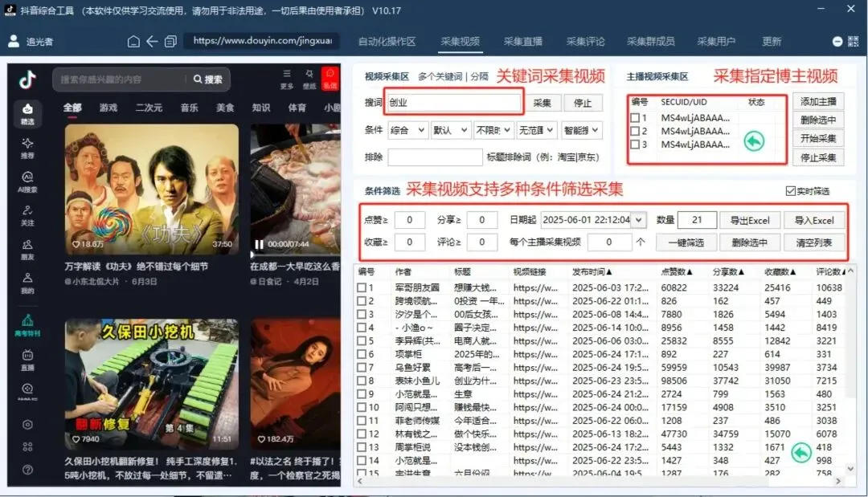Open the QR code icon at top right
This screenshot has height=497, width=868.
click(x=853, y=42)
